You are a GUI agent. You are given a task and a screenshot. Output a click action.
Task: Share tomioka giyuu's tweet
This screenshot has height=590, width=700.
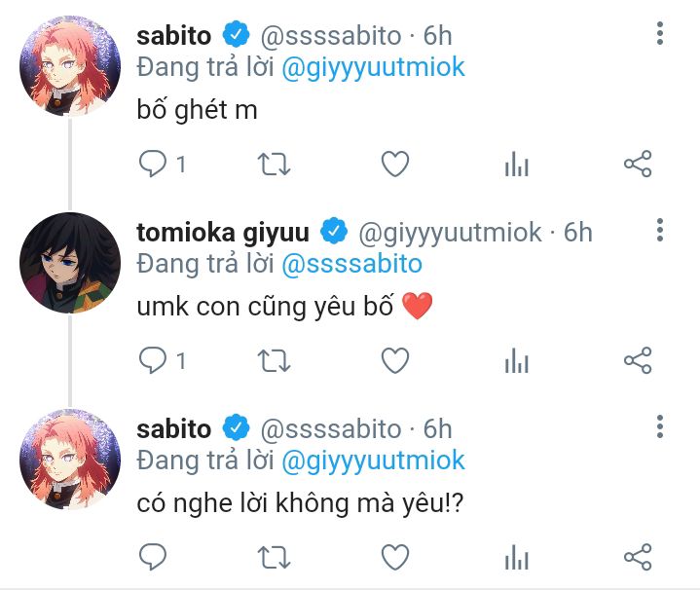pos(638,360)
